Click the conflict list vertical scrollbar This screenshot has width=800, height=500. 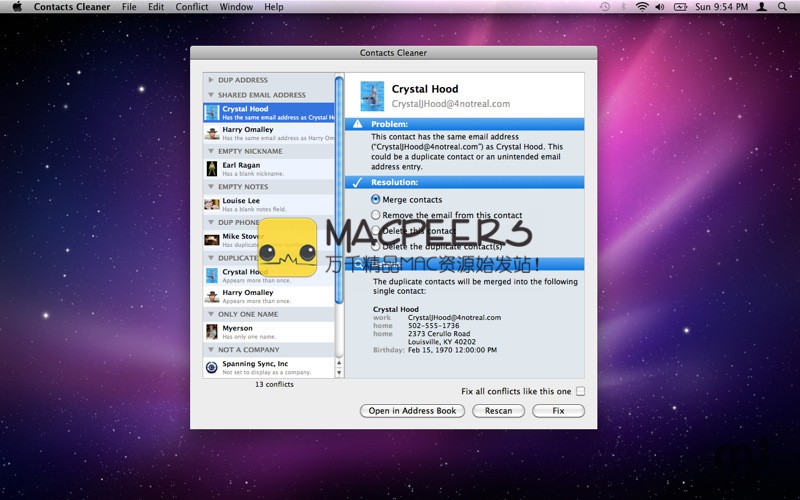[339, 220]
